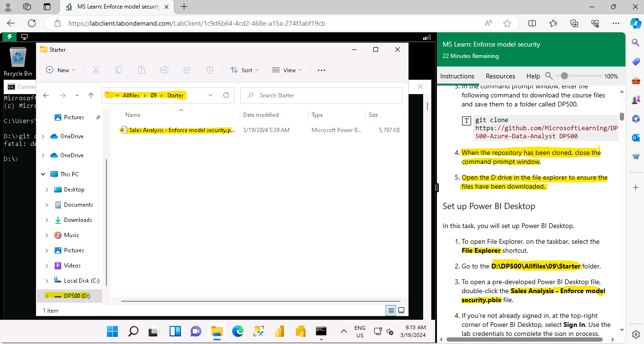644x344 pixels.
Task: Click the type-text T icon beside git clone
Action: [x=466, y=121]
